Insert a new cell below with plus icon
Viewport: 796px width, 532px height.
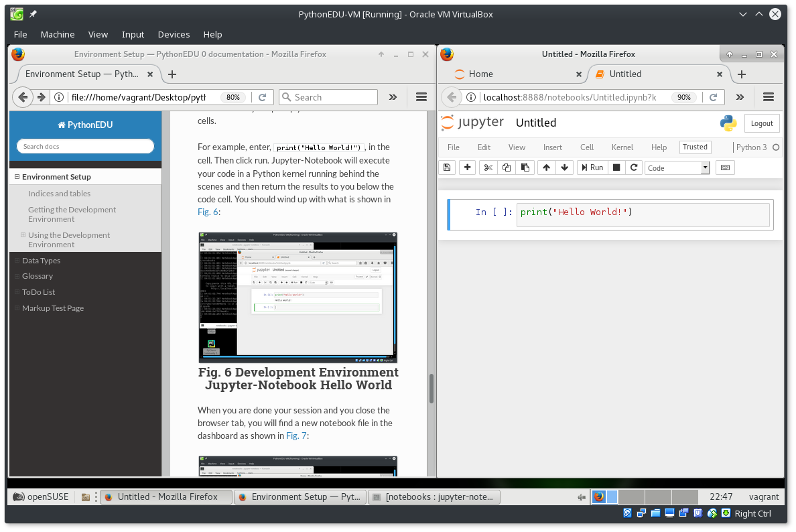tap(467, 168)
